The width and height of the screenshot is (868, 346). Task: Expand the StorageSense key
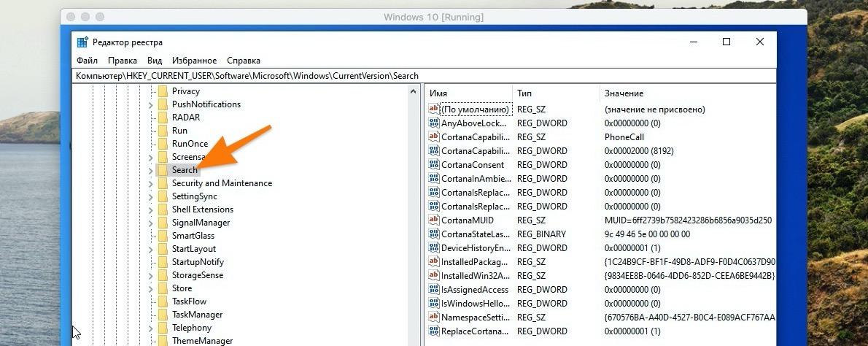tap(150, 275)
